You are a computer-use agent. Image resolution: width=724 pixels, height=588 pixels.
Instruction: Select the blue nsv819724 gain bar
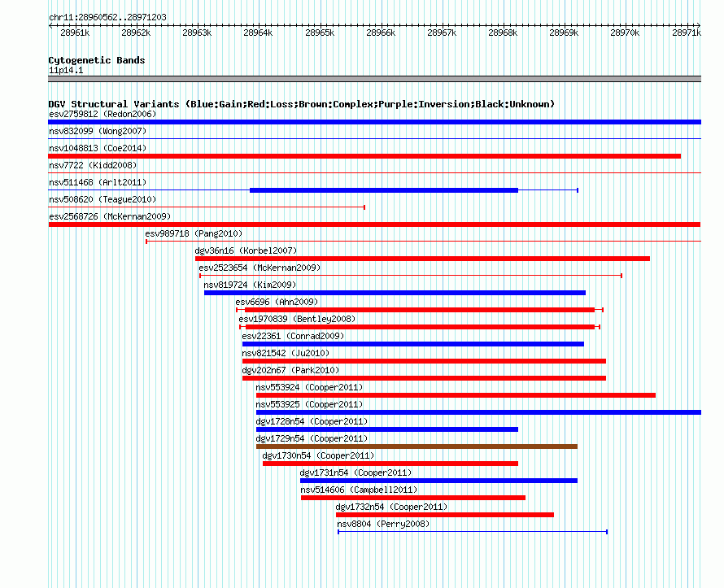pyautogui.click(x=395, y=293)
